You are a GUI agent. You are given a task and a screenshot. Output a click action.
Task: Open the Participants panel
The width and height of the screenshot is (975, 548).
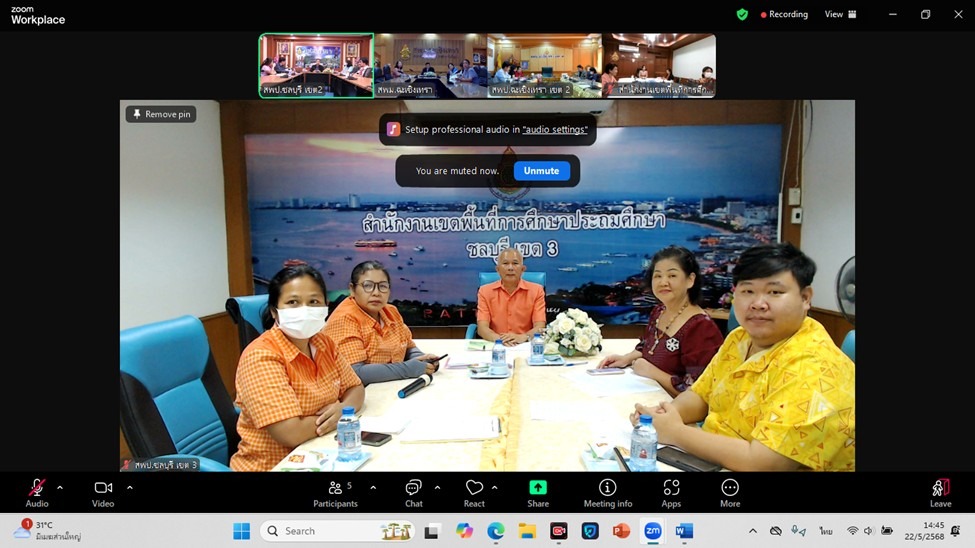pos(335,493)
